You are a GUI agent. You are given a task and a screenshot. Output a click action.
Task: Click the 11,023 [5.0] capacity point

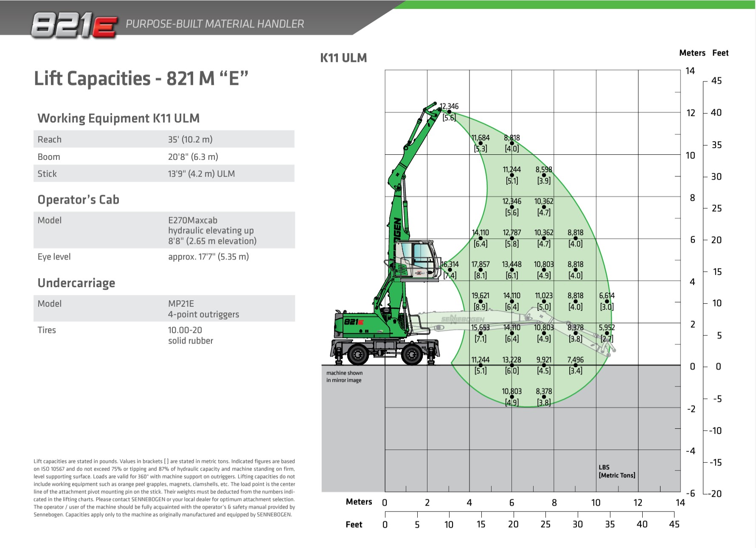pyautogui.click(x=544, y=301)
